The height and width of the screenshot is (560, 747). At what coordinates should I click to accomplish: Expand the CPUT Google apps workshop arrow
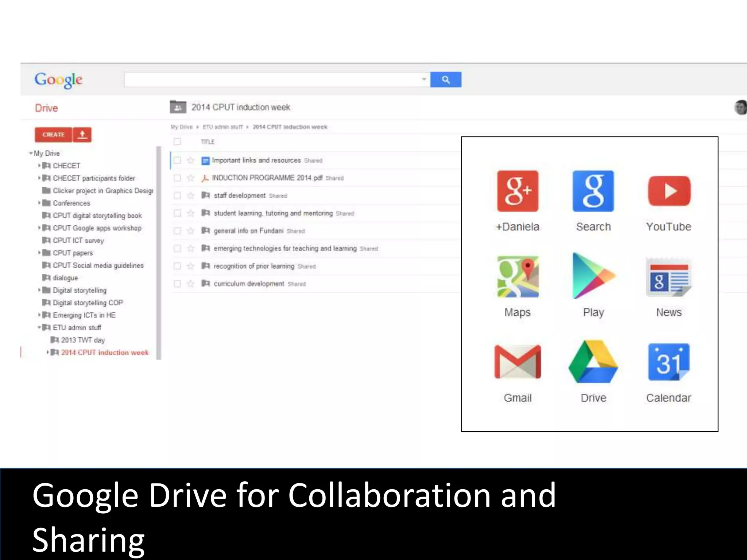coord(39,228)
